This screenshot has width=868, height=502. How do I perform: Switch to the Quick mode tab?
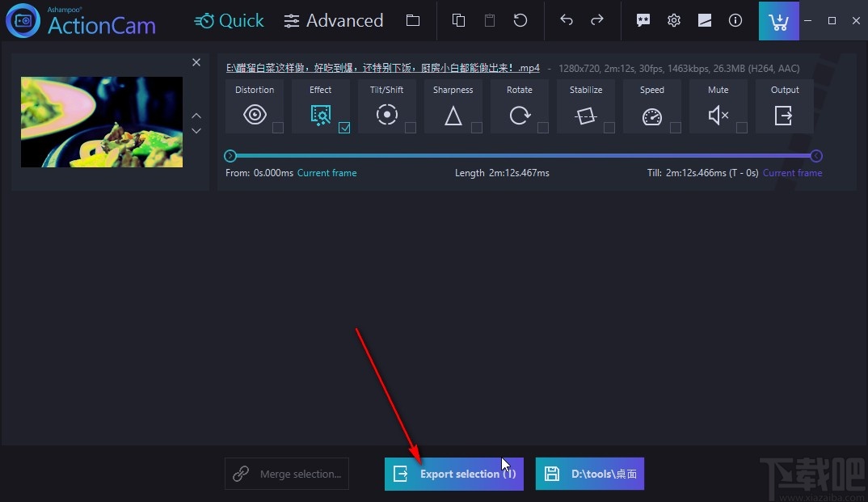(229, 20)
